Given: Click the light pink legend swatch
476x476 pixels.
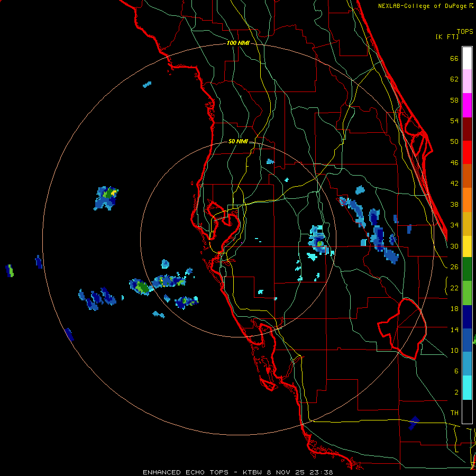Looking at the screenshot, I should point(467,81).
